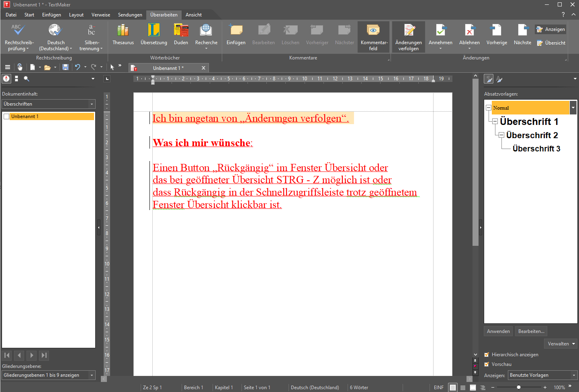Jump to first heading navigation button
The width and height of the screenshot is (579, 392).
click(7, 355)
